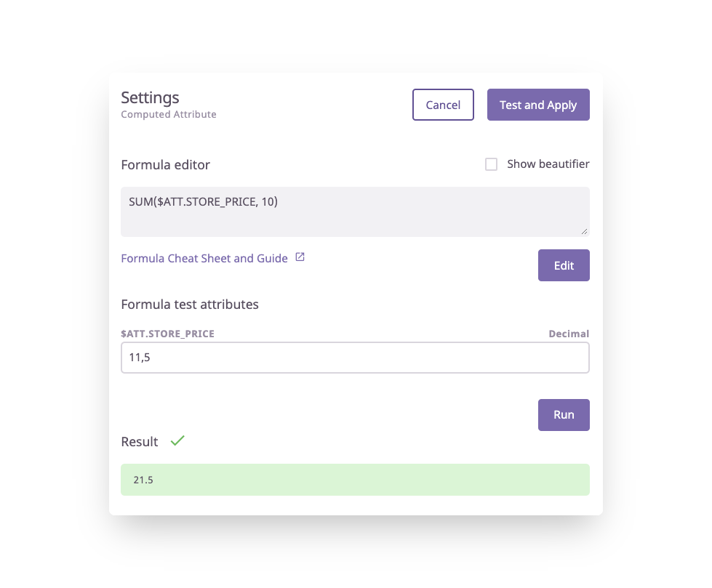Click the green success checkmark icon

177,440
